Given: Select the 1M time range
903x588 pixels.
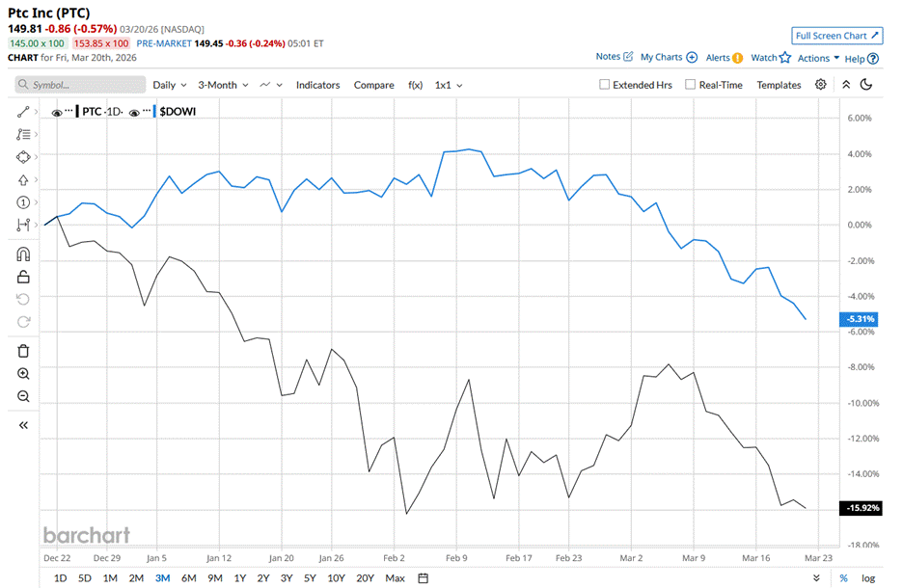Looking at the screenshot, I should (x=110, y=578).
